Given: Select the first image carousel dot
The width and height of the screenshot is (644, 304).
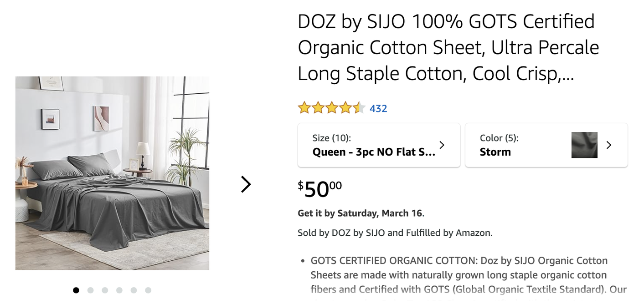Looking at the screenshot, I should click(76, 290).
